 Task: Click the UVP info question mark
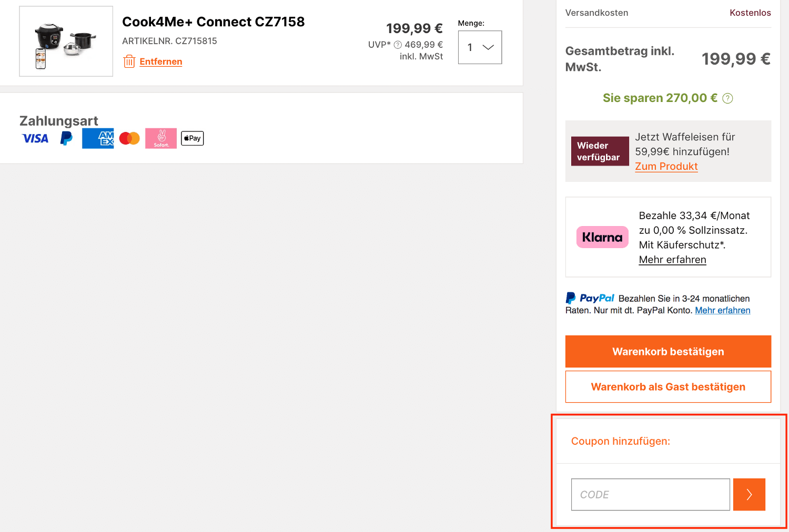398,45
